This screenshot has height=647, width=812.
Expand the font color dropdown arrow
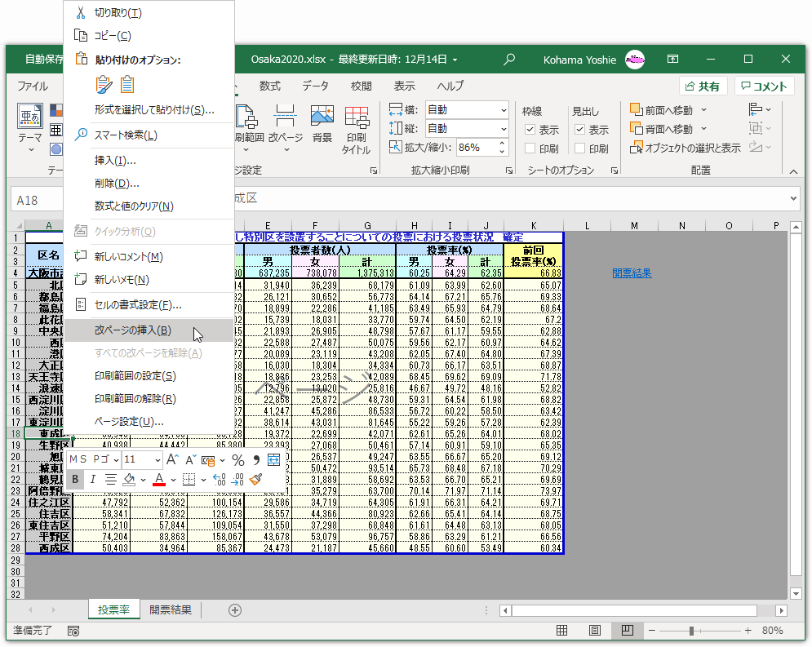pos(171,479)
